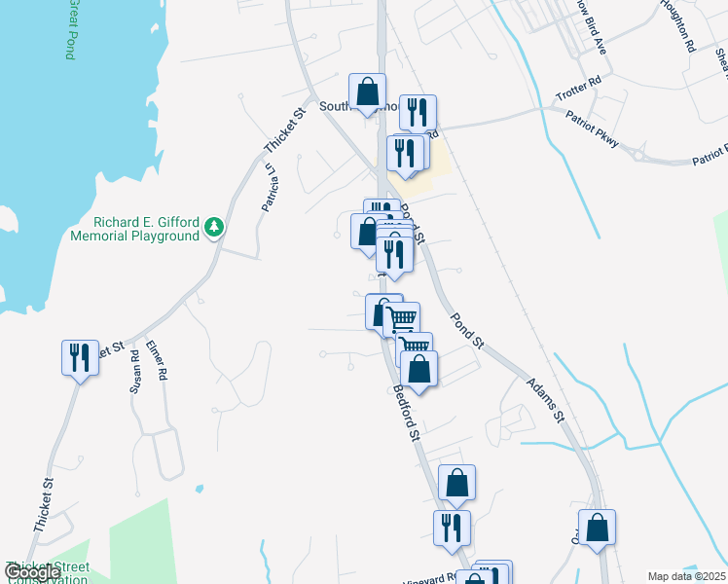Select the topmost restaurant marker near Trotter Rd junction
The width and height of the screenshot is (728, 584).
418,113
